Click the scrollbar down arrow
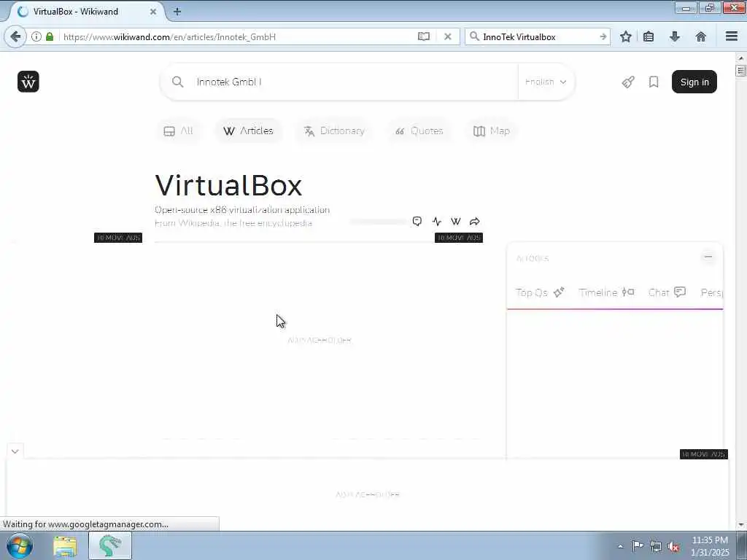747x560 pixels. pos(740,525)
